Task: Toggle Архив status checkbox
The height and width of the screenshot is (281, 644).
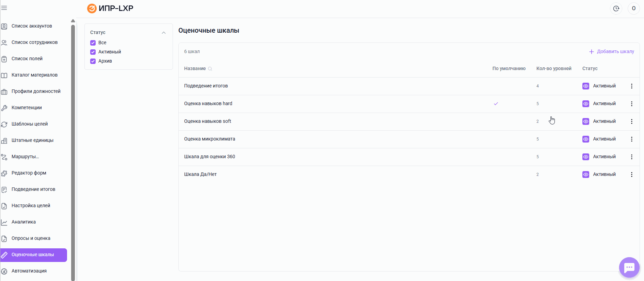Action: [x=93, y=61]
